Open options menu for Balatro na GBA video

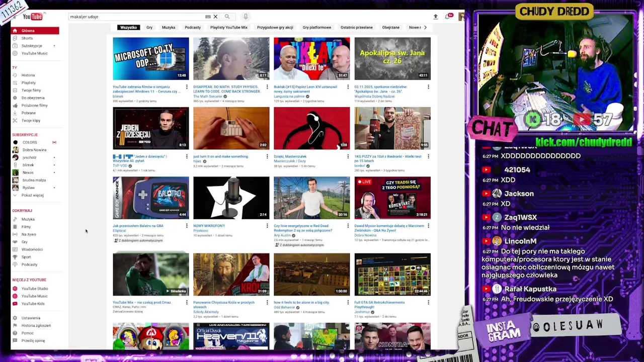[187, 226]
